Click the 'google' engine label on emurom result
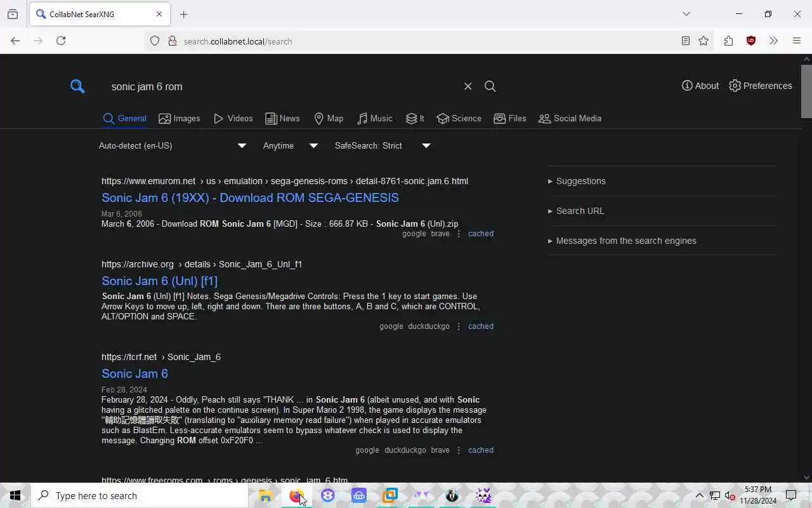The width and height of the screenshot is (812, 508). click(414, 234)
